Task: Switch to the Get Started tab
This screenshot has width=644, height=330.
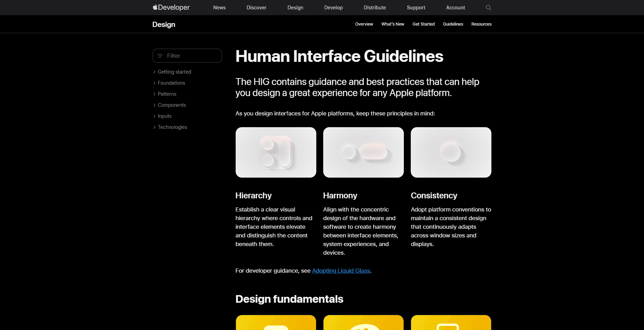Action: tap(424, 24)
